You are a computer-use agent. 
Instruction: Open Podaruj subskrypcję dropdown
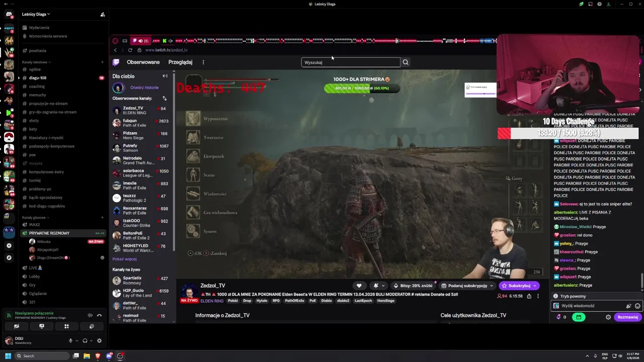coord(466,286)
